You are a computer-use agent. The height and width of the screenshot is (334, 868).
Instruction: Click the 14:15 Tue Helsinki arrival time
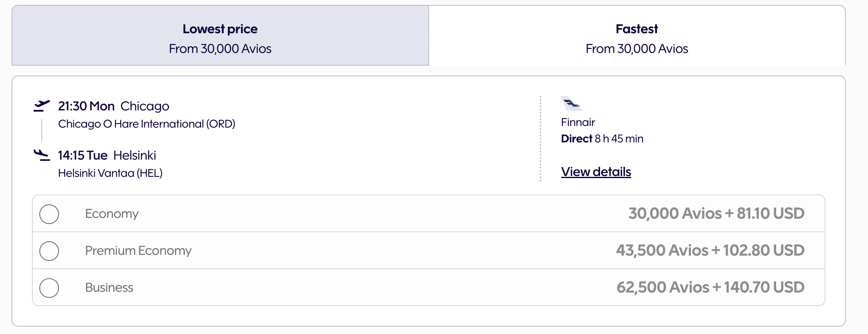(x=107, y=156)
